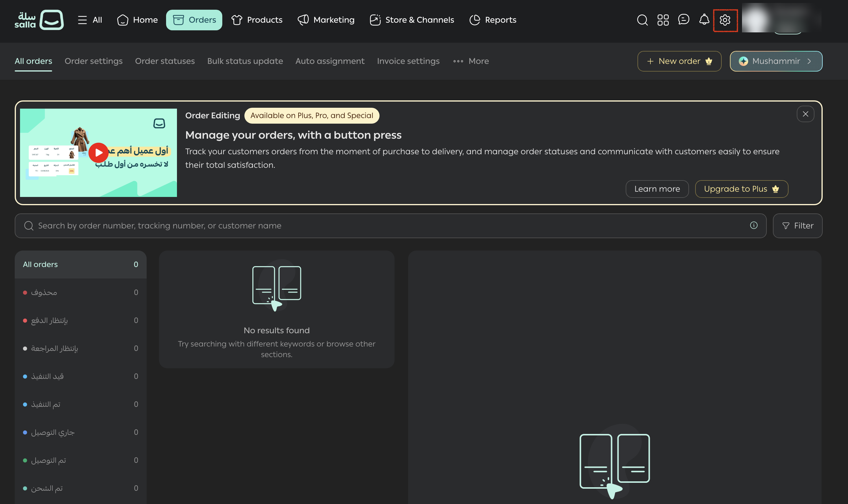Open Bulk status update tab

click(x=245, y=61)
